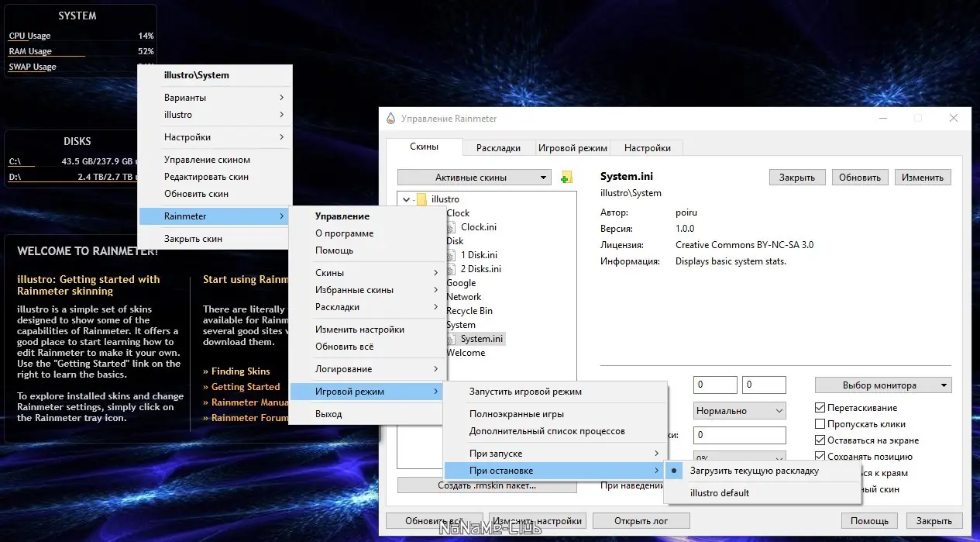This screenshot has width=980, height=542.
Task: Click the bottom Закрыть button
Action: 935,521
